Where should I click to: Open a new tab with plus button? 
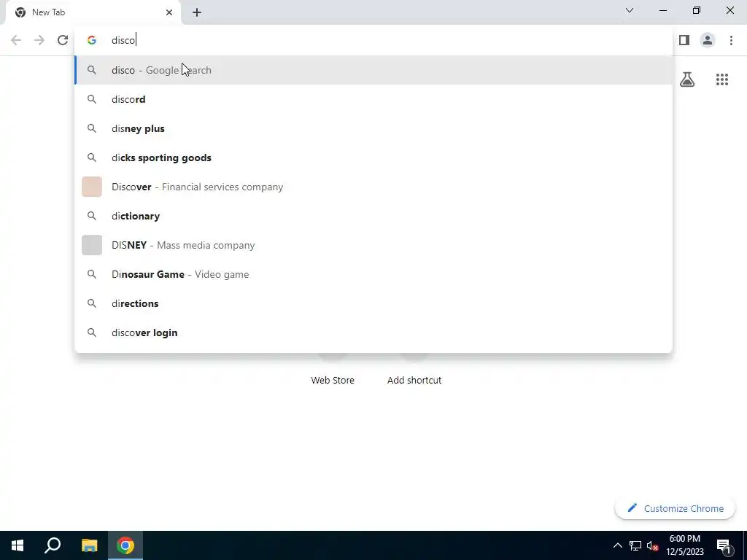click(x=197, y=12)
